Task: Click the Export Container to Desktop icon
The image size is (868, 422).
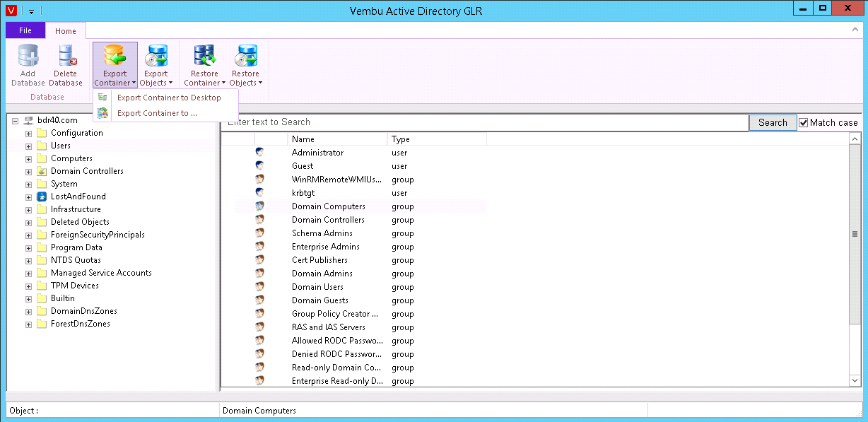Action: [103, 98]
